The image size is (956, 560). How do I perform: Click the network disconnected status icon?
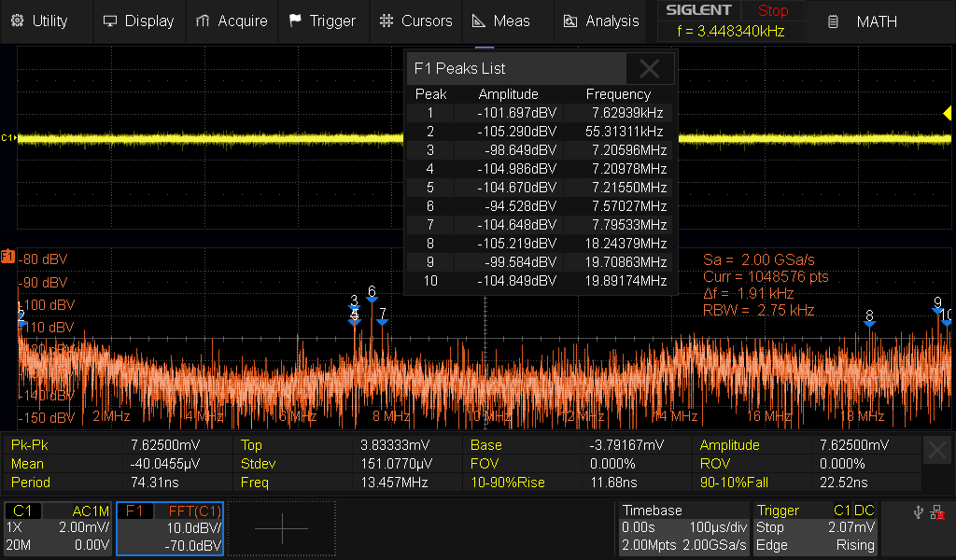(x=936, y=511)
